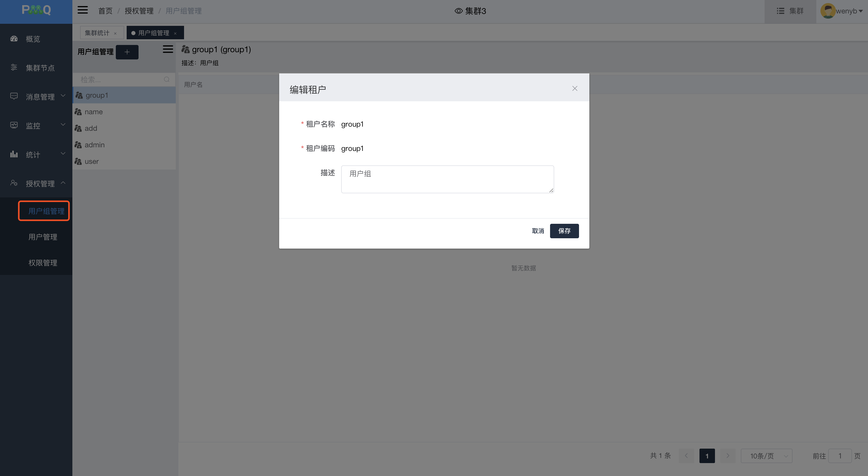868x476 pixels.
Task: Expand the 消息管理 sidebar menu
Action: click(40, 97)
